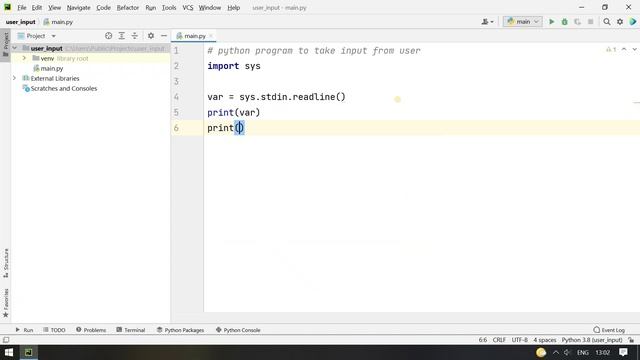Run the main configuration with green play icon

[551, 22]
